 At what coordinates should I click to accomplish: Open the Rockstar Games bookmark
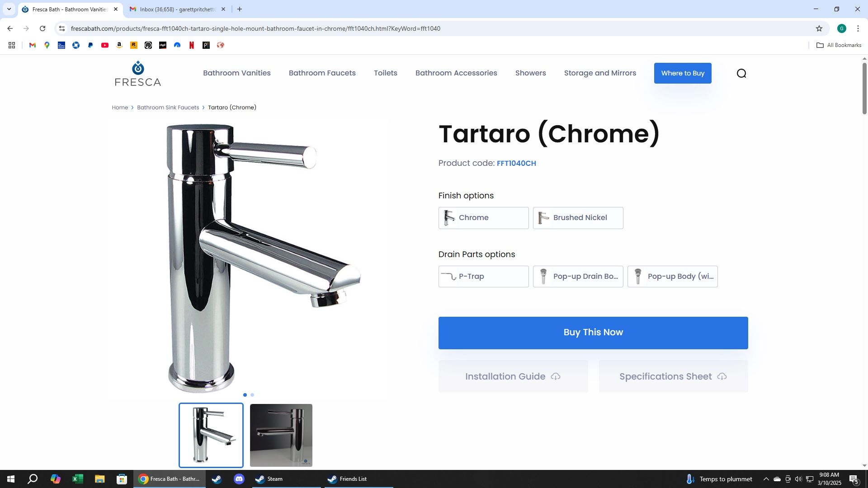(134, 45)
